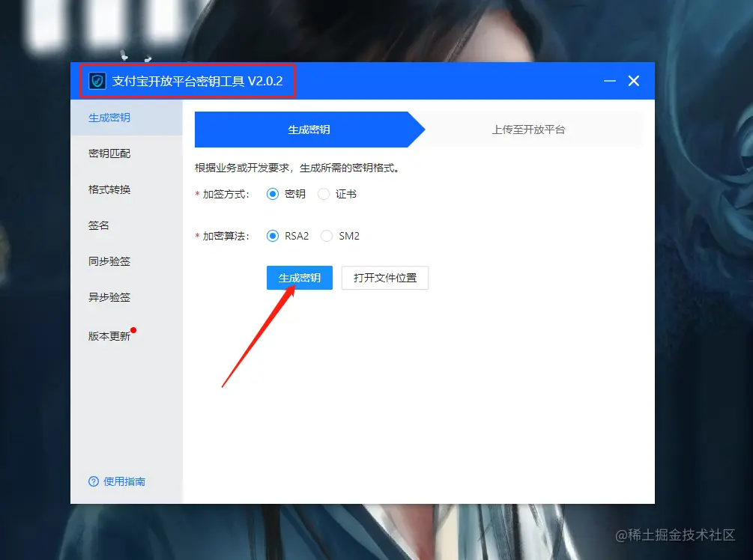753x560 pixels.
Task: Click the 打开文件位置 button
Action: tap(385, 278)
